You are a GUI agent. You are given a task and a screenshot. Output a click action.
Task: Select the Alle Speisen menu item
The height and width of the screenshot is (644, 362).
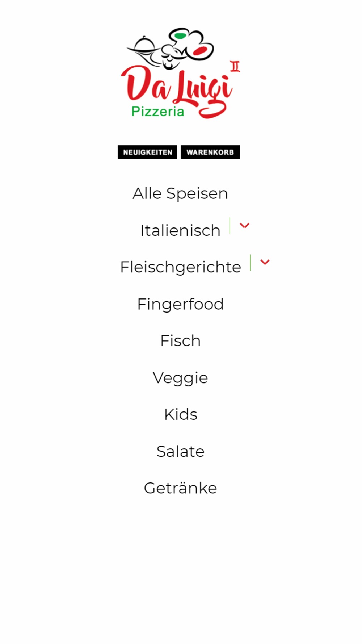point(180,193)
